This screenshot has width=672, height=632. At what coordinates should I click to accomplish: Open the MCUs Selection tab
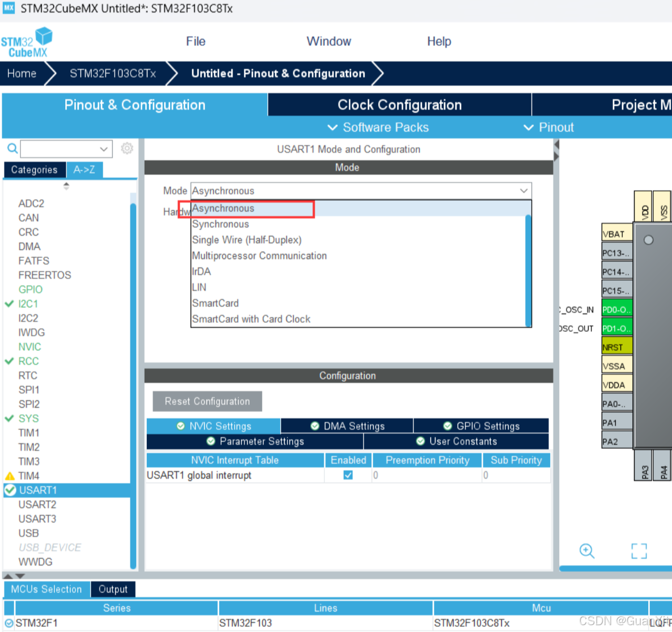tap(47, 589)
